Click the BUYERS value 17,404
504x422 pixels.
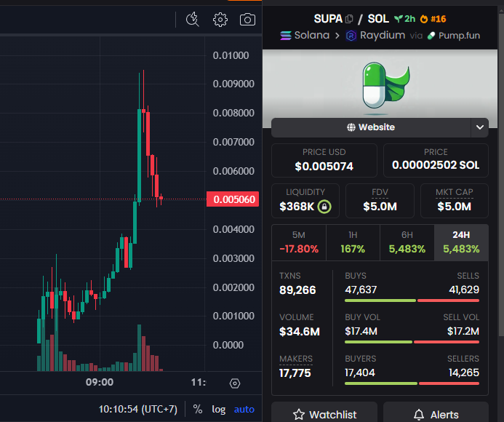360,373
